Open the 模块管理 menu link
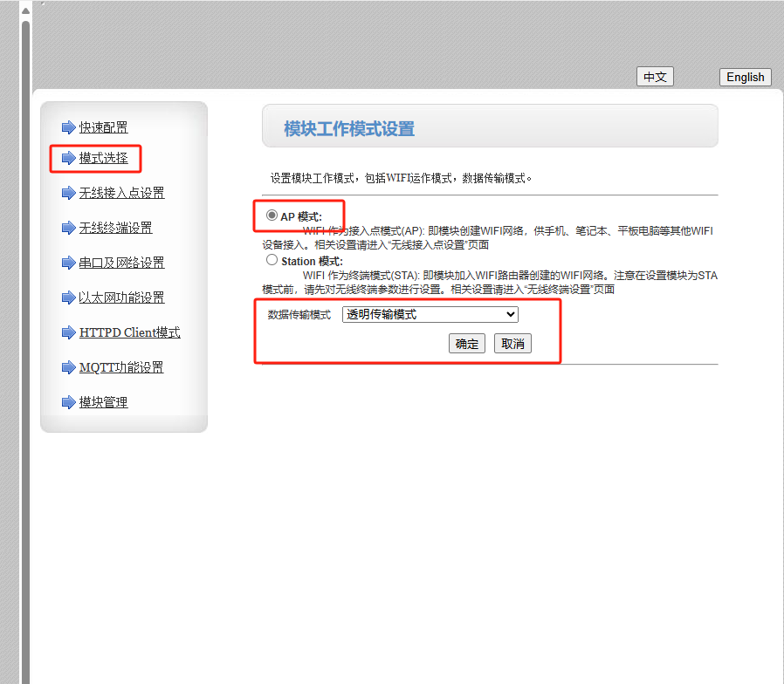784x684 pixels. click(103, 402)
